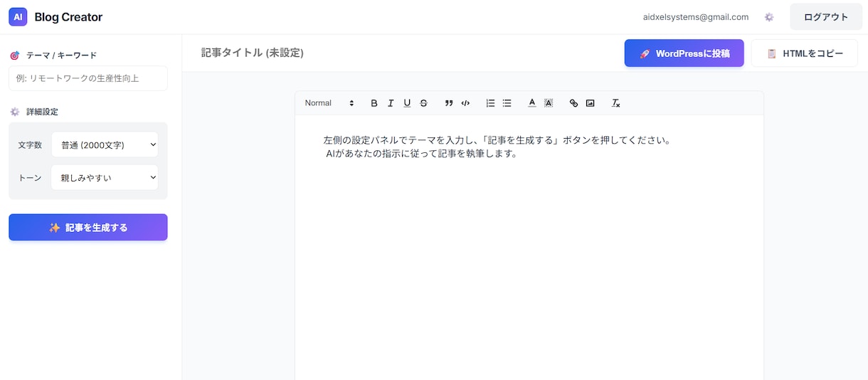Click the 詳細設定 section label
The image size is (868, 380).
point(42,112)
